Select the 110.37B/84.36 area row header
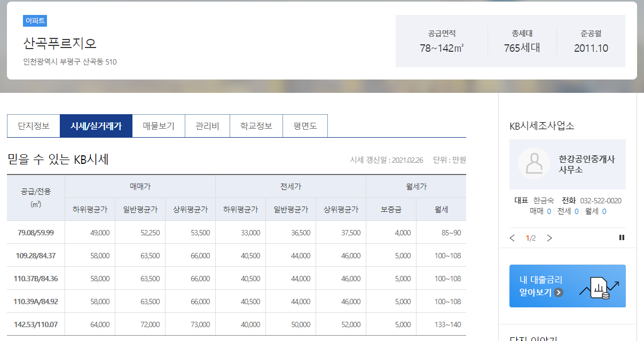The height and width of the screenshot is (341, 644). (x=36, y=279)
